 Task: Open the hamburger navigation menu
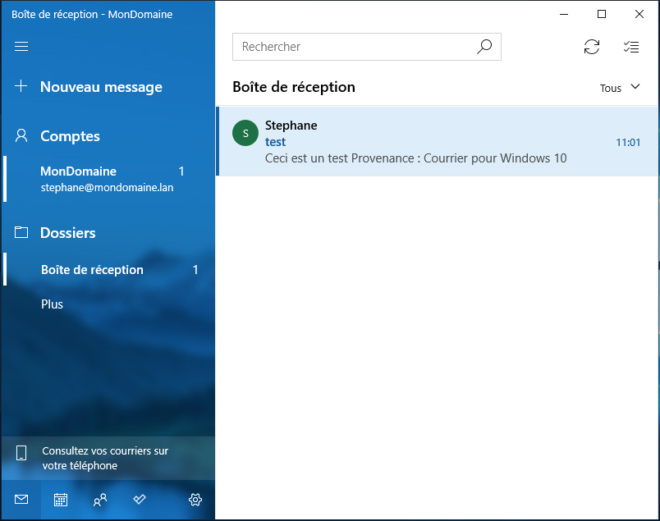coord(21,46)
